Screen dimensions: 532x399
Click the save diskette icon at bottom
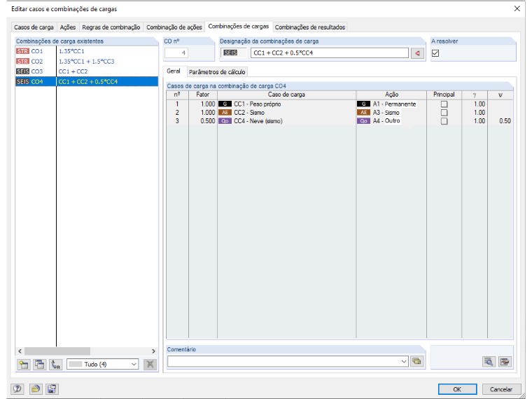tap(52, 388)
